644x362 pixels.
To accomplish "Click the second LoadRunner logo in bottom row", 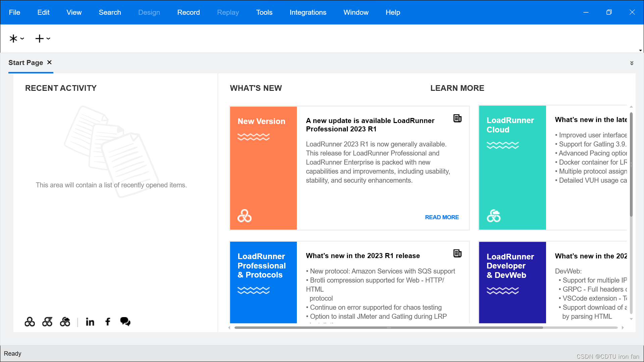I will pos(47,322).
